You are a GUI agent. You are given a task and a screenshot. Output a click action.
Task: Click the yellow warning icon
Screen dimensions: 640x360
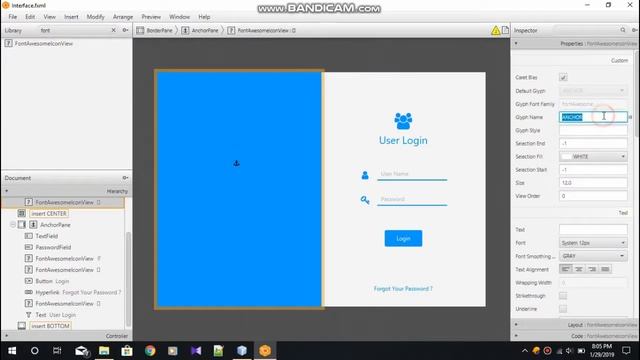pos(496,31)
